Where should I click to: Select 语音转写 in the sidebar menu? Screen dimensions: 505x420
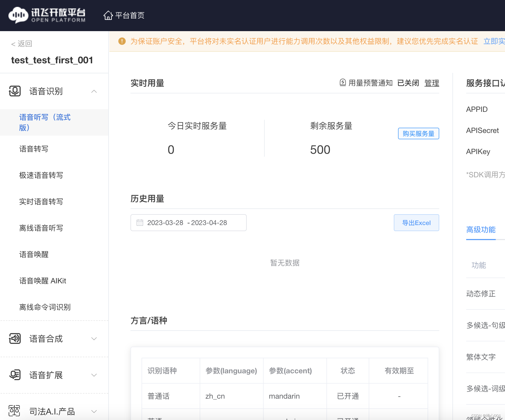pos(34,149)
